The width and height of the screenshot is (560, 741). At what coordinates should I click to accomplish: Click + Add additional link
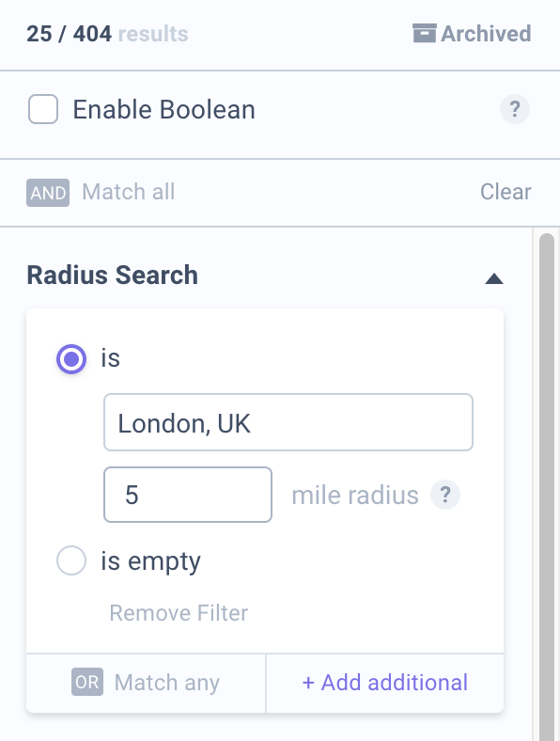click(x=385, y=683)
